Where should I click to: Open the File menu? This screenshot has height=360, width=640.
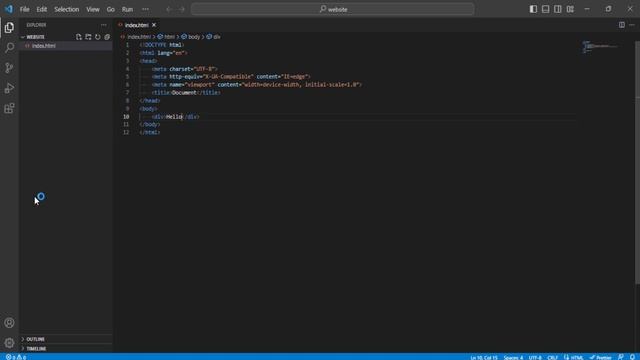click(x=24, y=9)
